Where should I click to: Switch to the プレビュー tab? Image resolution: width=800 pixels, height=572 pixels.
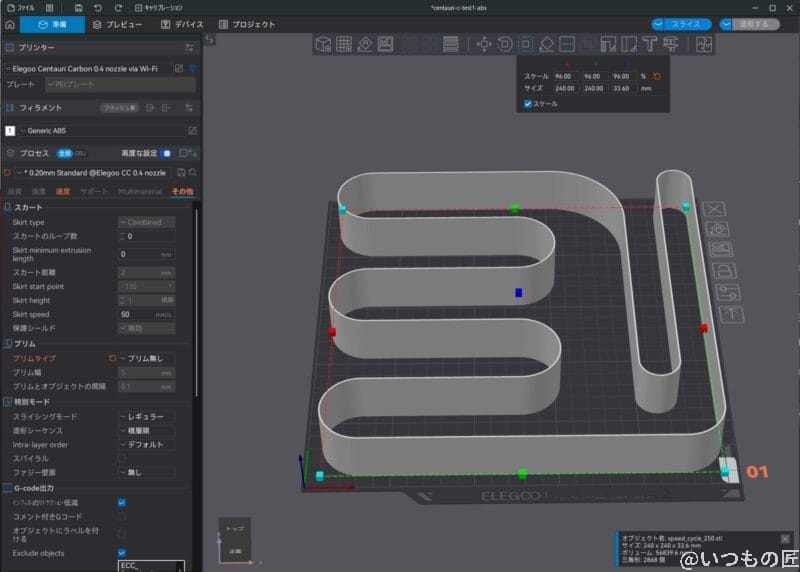click(118, 24)
